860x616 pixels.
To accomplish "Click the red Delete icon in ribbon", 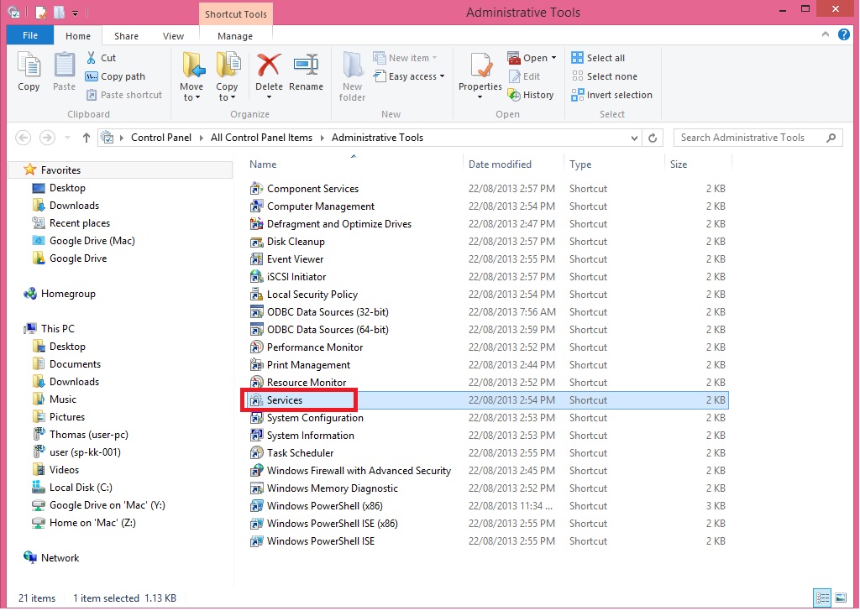I will tap(269, 65).
